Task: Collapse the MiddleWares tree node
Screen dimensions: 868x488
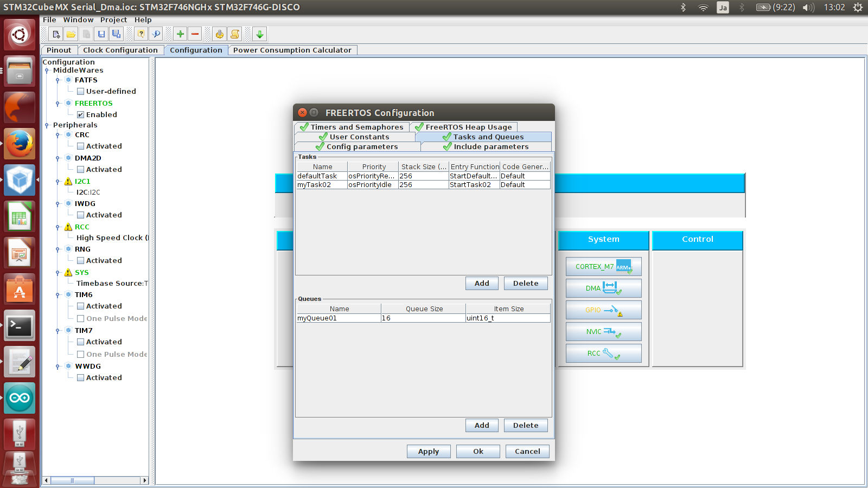Action: pos(47,70)
